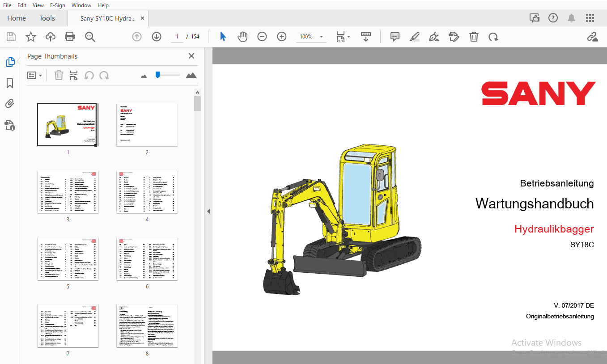Open the share review chat icon

coord(534,18)
